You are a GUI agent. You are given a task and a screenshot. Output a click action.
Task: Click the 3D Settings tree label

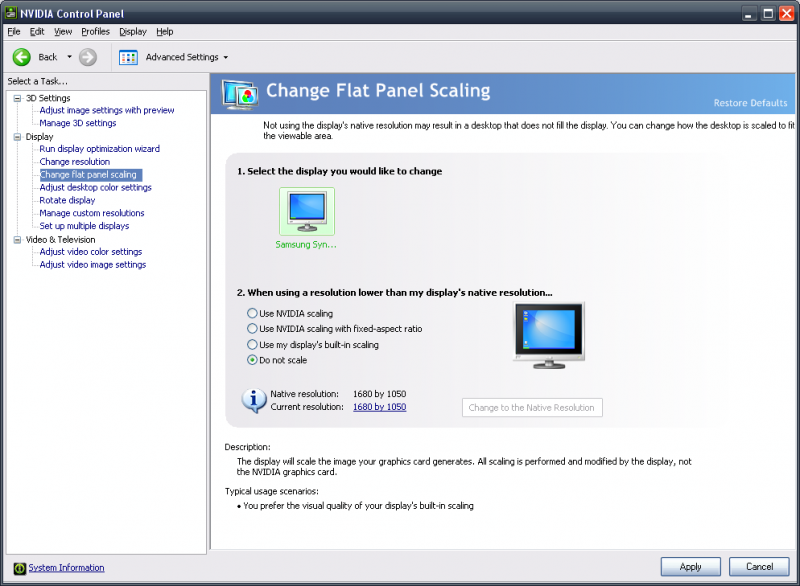[48, 98]
